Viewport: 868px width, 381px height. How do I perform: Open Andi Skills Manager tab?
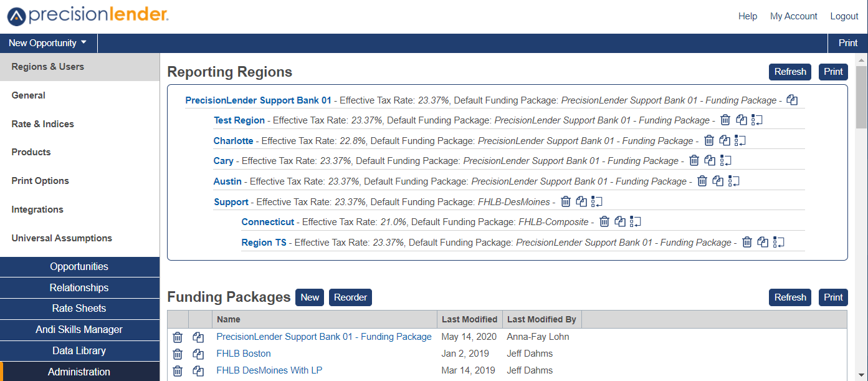80,329
